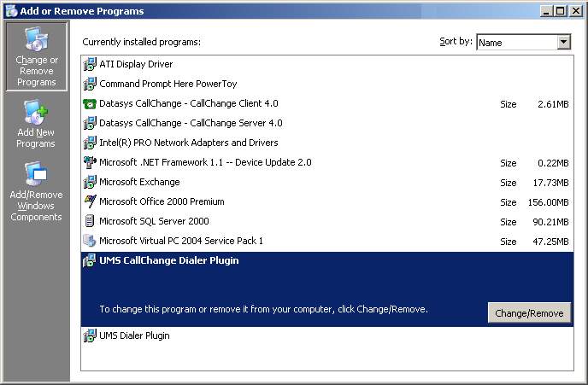The width and height of the screenshot is (588, 385).
Task: Select the UMS Dialer Plugin entry
Action: coord(327,335)
